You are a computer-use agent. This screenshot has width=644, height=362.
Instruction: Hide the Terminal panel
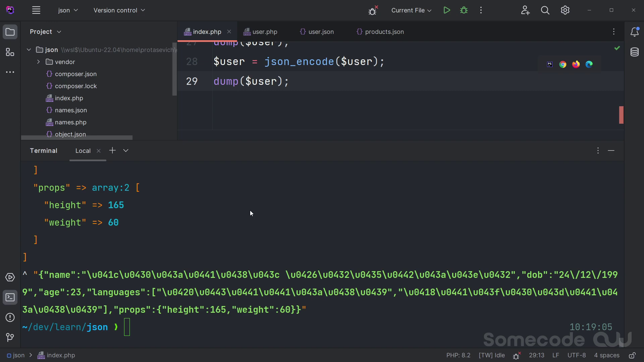[611, 151]
